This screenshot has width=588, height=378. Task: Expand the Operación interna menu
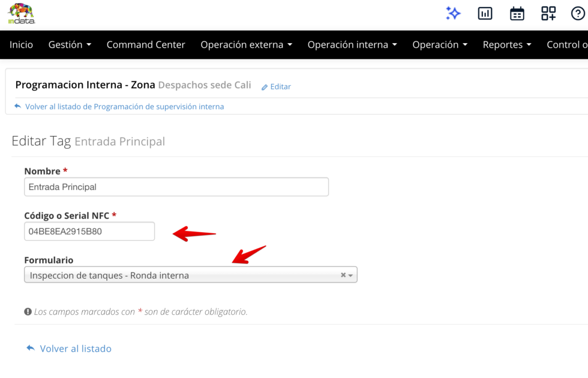click(352, 45)
